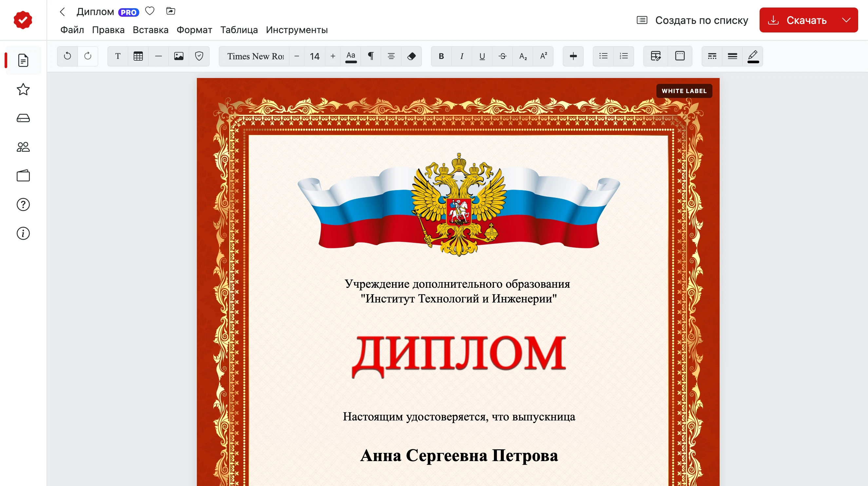Image resolution: width=868 pixels, height=486 pixels.
Task: Apply bulleted list
Action: click(603, 56)
